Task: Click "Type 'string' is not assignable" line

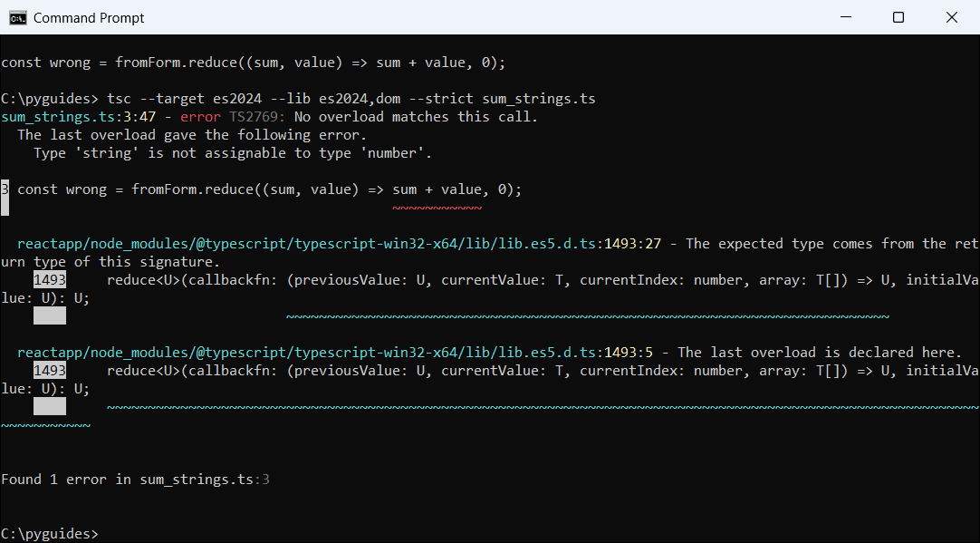Action: coord(233,153)
